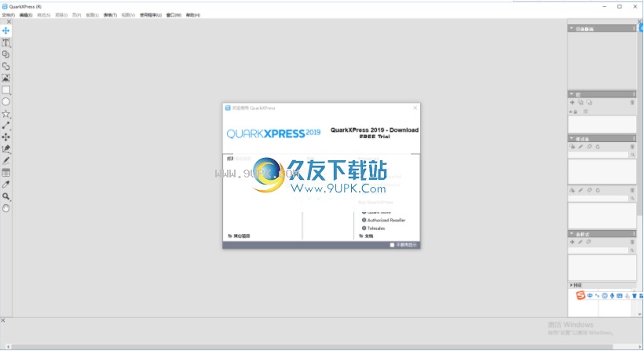Image resolution: width=644 pixels, height=351 pixels.
Task: Click down arrow of palette scrollbar
Action: pos(639,314)
